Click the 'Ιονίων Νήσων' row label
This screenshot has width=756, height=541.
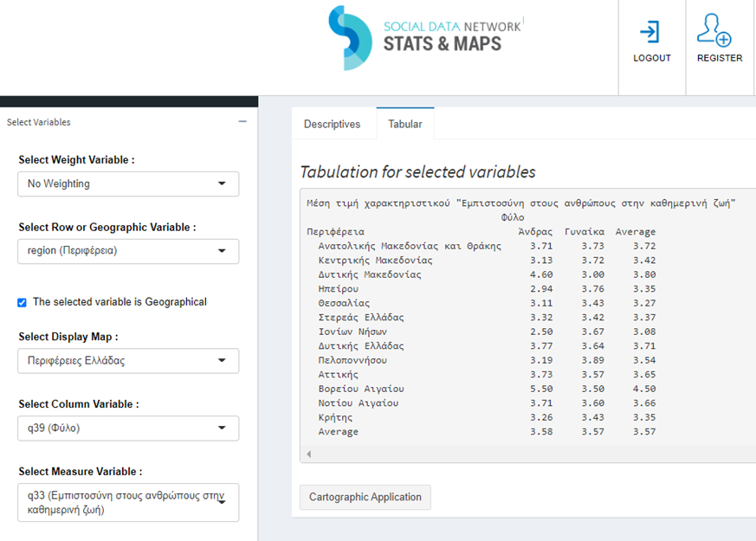point(352,332)
